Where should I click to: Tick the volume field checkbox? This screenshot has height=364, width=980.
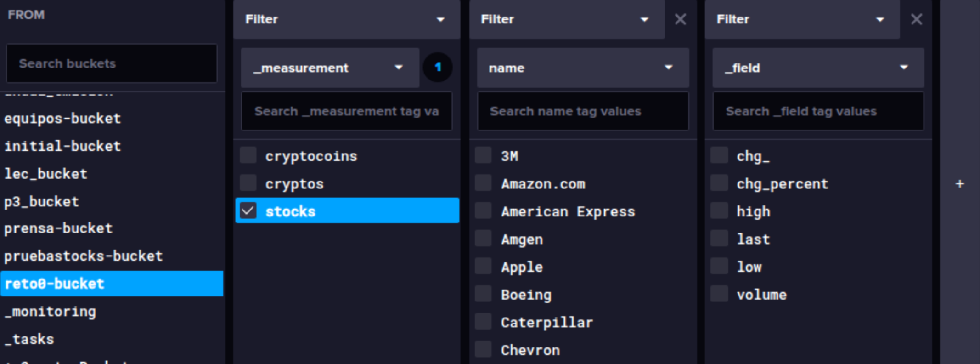click(719, 294)
